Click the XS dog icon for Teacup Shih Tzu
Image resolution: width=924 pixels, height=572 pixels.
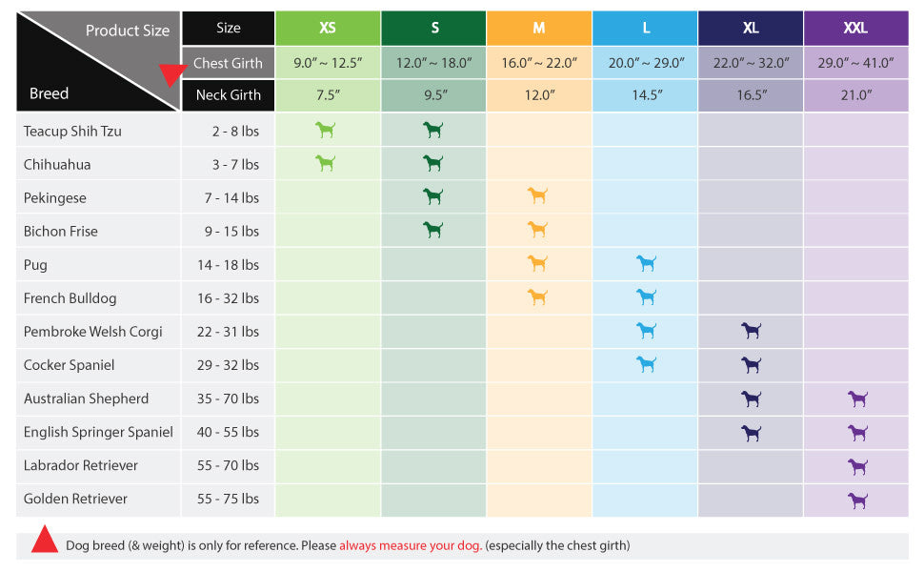click(x=326, y=130)
